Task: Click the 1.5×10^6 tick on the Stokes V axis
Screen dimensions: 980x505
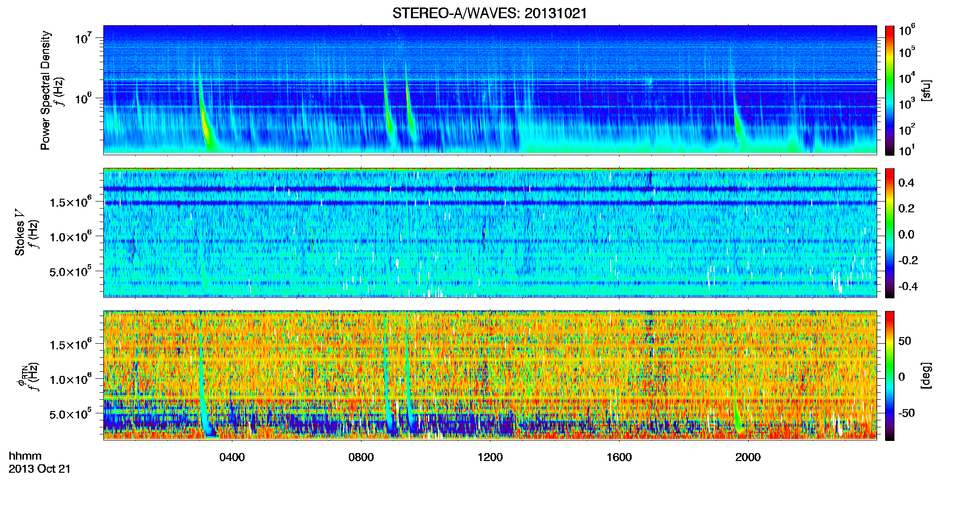Action: pos(71,202)
